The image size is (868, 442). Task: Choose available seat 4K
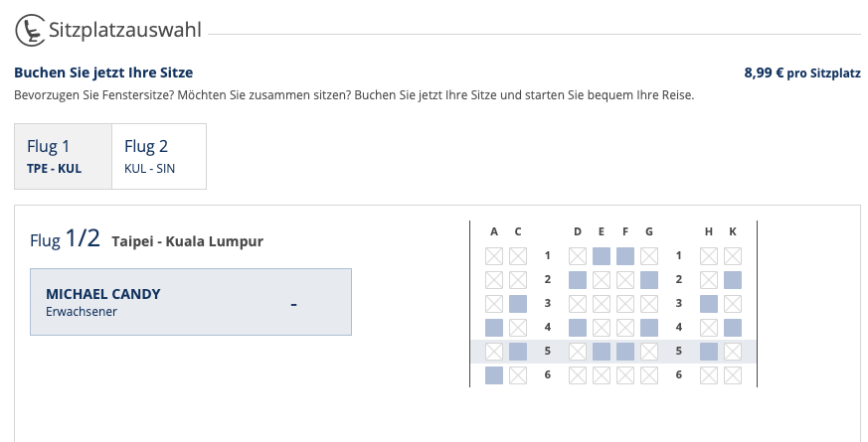(x=733, y=328)
